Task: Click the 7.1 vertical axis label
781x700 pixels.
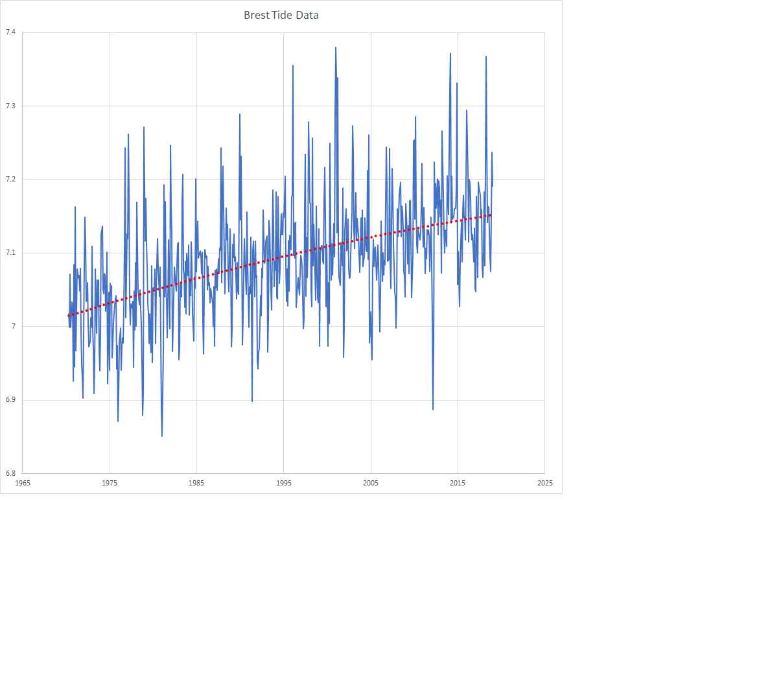Action: pos(10,253)
